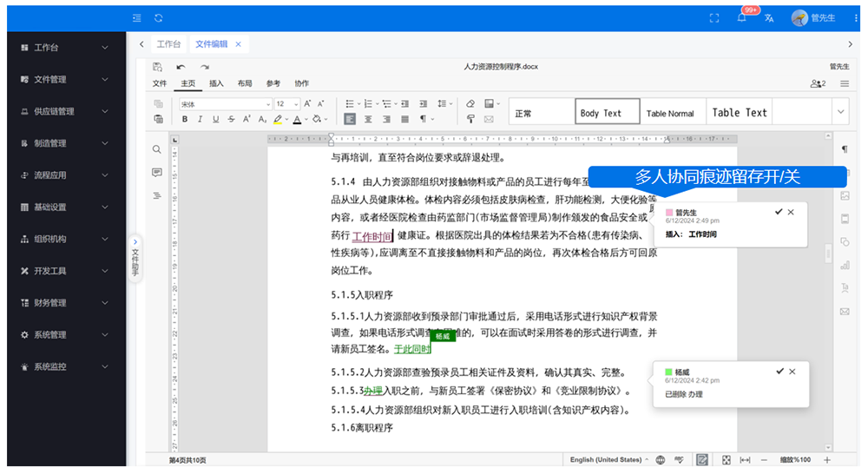Toggle track changes icon in status bar
Screen dimensions: 868x474
702,459
